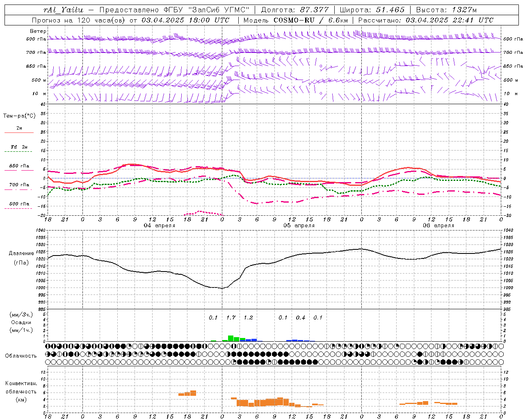Click the 500 м wind level label on left
The height and width of the screenshot is (420, 525).
tap(39, 80)
